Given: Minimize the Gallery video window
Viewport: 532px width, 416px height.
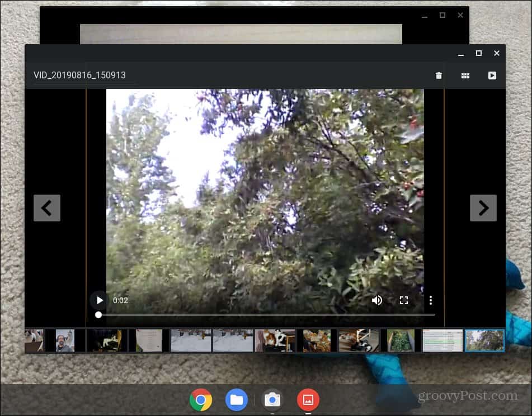Looking at the screenshot, I should point(461,54).
